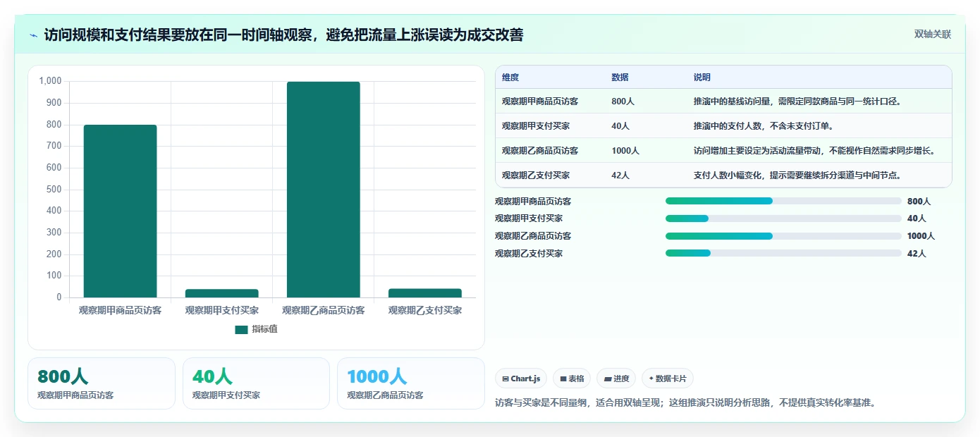Click the 双轴关联 tag in the header
This screenshot has width=980, height=437.
(933, 35)
